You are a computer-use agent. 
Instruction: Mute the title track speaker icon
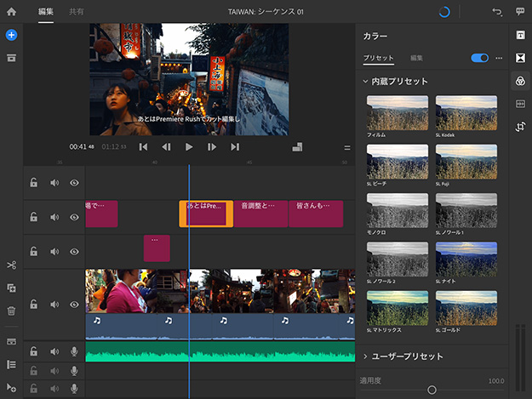pos(54,217)
